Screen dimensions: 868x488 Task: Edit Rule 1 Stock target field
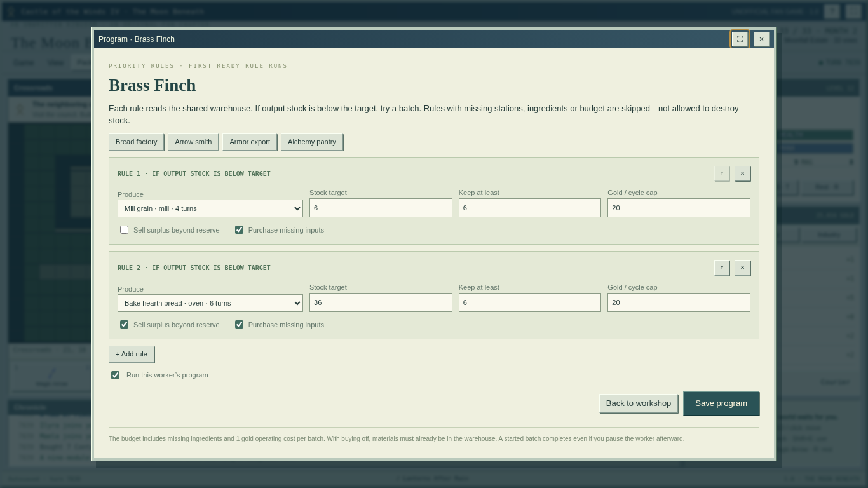click(381, 208)
